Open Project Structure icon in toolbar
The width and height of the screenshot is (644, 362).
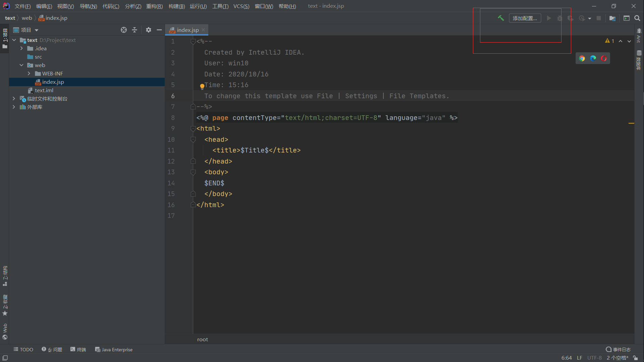612,18
